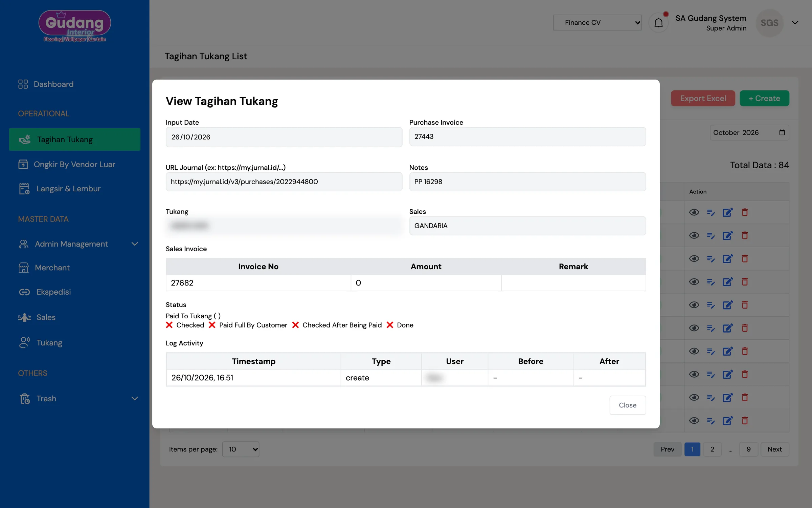Click the + Create button
The width and height of the screenshot is (812, 508).
(764, 98)
